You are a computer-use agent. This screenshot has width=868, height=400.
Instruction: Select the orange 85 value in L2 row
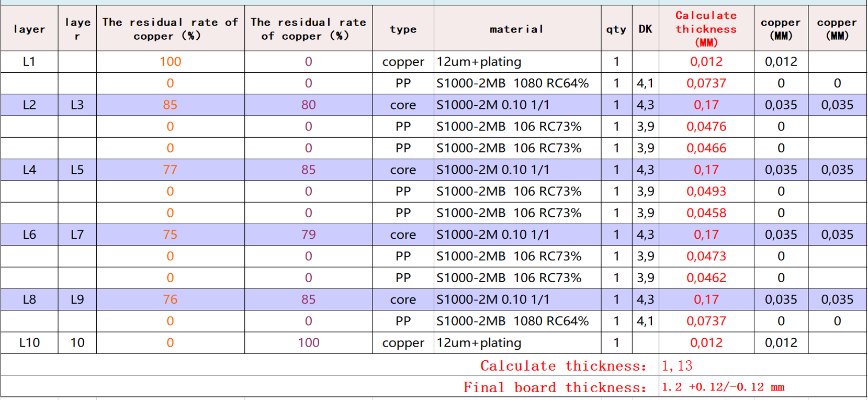170,105
